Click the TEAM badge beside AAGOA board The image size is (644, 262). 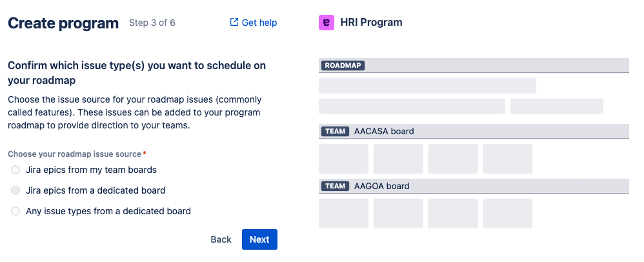point(336,186)
